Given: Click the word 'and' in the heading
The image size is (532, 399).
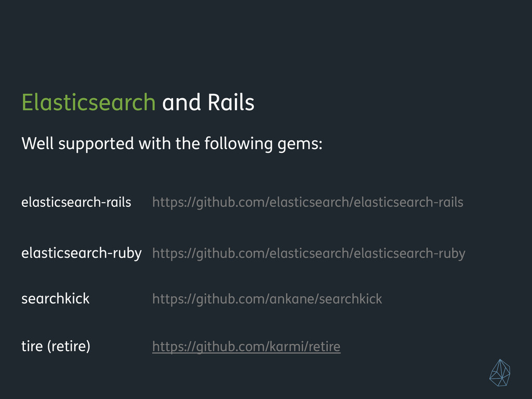Looking at the screenshot, I should coord(181,102).
